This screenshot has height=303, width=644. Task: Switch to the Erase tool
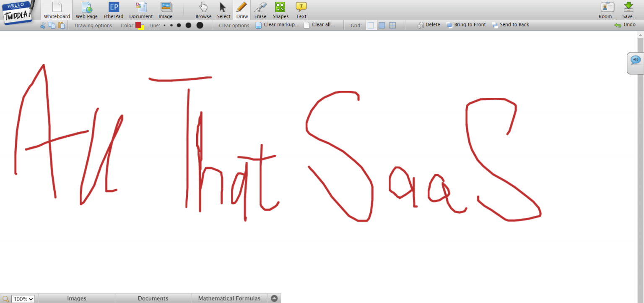[260, 10]
